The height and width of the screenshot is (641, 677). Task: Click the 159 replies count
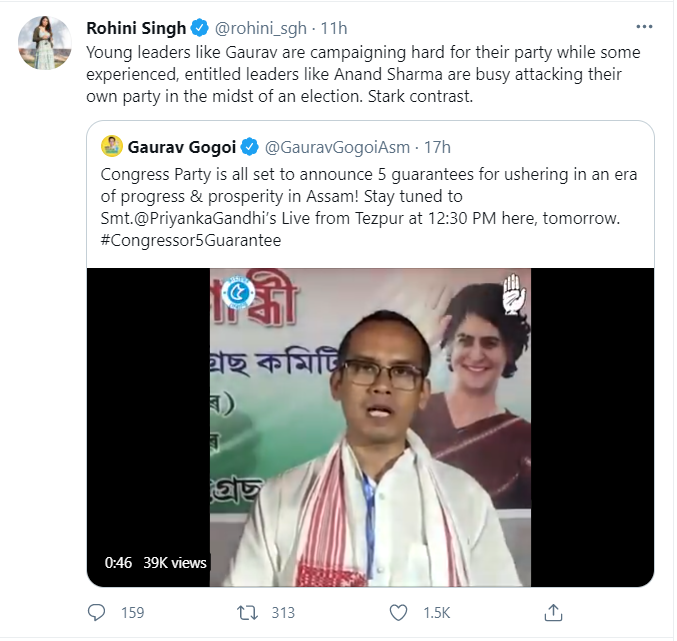132,612
